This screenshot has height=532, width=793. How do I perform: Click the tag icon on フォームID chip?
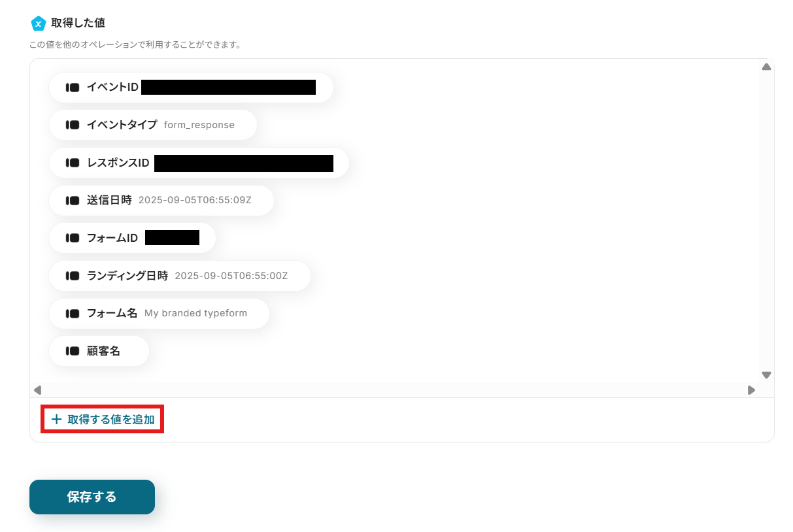(73, 239)
